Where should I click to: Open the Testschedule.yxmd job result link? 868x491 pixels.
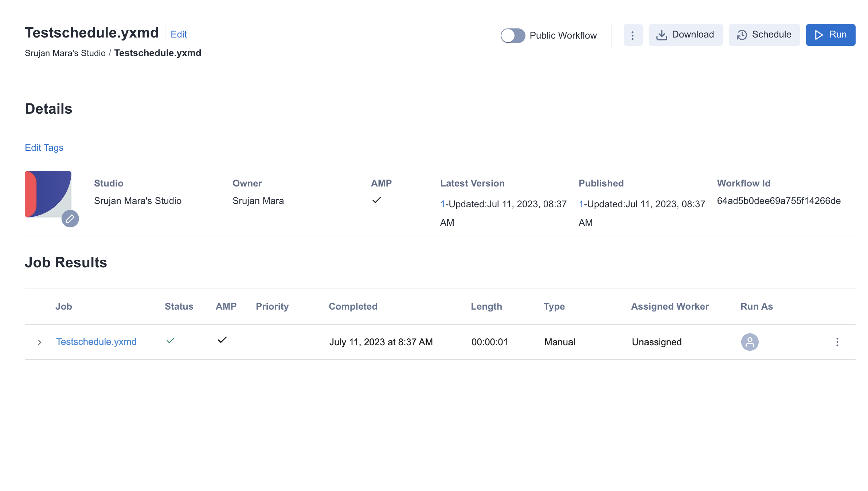[96, 342]
